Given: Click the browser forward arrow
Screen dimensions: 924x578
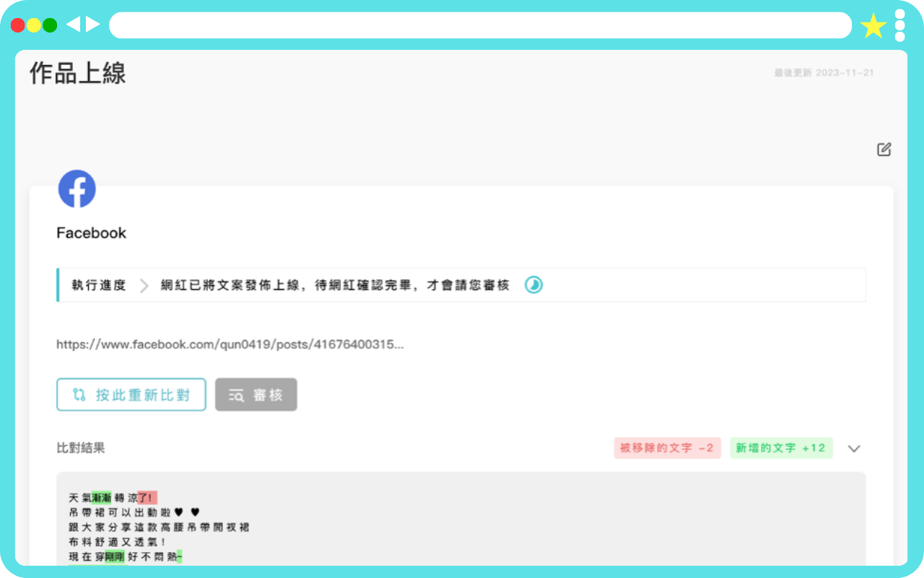Looking at the screenshot, I should coord(93,25).
